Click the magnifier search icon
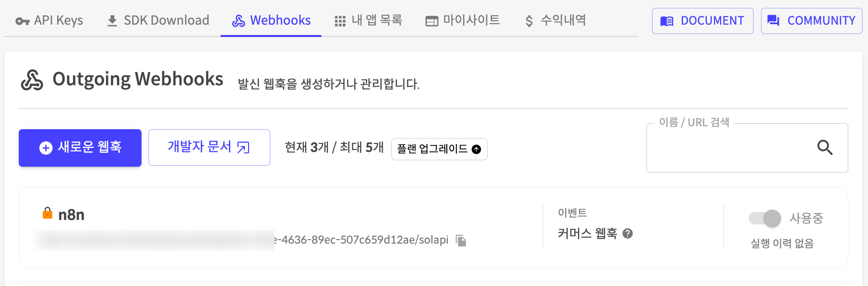This screenshot has height=286, width=868. point(825,147)
